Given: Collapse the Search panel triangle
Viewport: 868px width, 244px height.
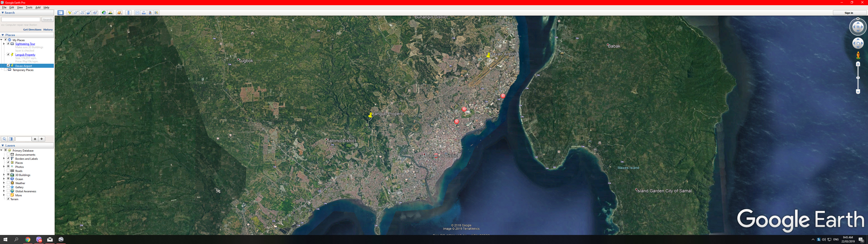Looking at the screenshot, I should tap(3, 13).
